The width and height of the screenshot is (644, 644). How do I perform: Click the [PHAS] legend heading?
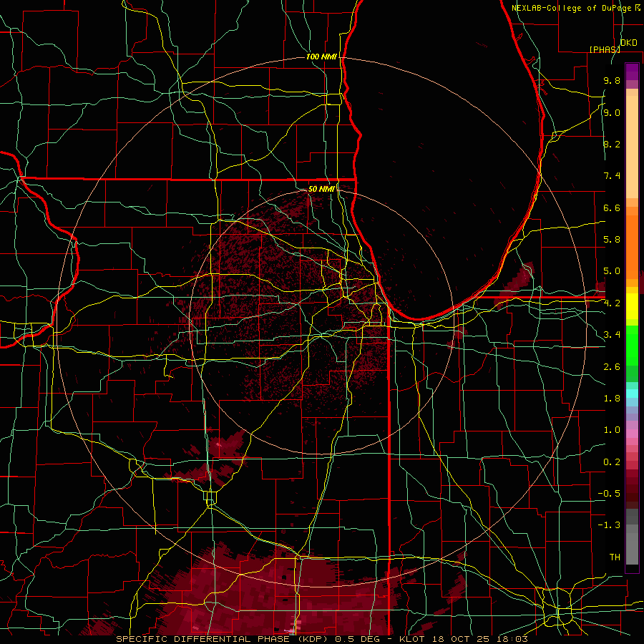605,49
